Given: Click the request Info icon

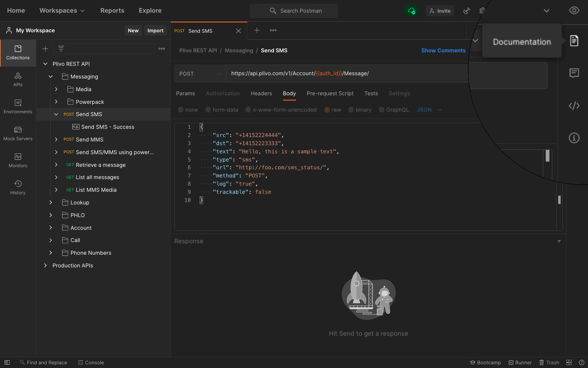Looking at the screenshot, I should coord(574,138).
